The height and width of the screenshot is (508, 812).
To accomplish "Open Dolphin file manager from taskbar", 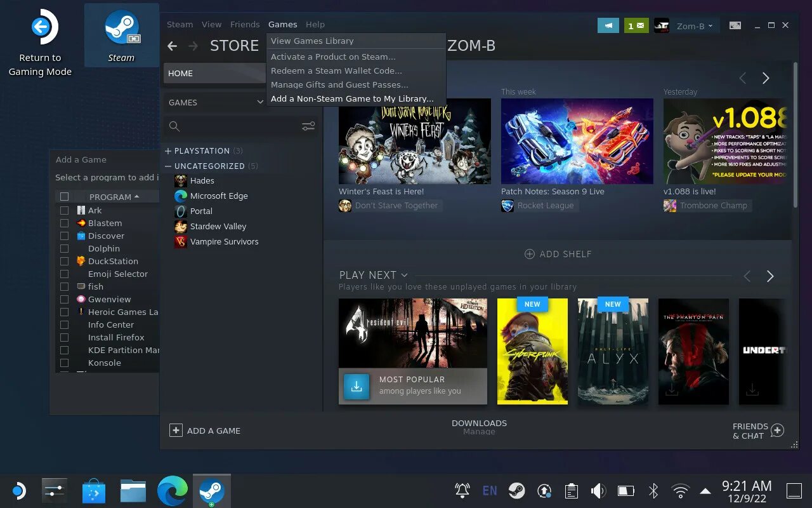I will [x=133, y=491].
